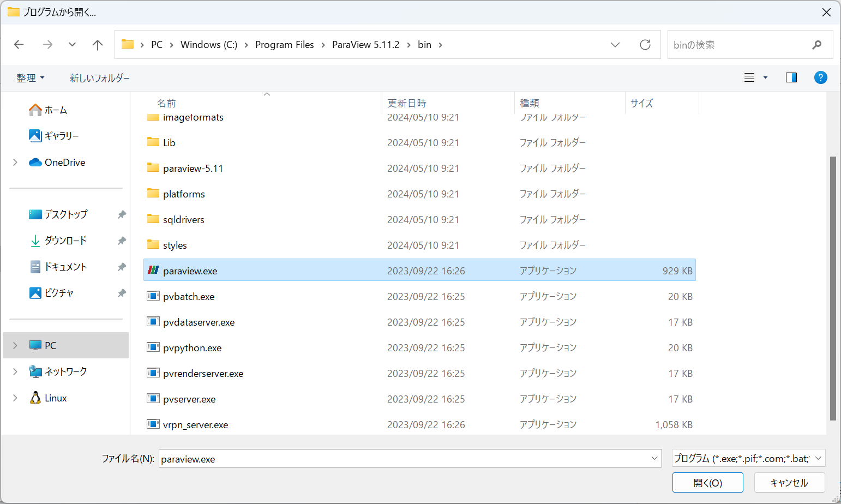Sort files by the 種類 column
This screenshot has height=504, width=841.
pyautogui.click(x=530, y=103)
